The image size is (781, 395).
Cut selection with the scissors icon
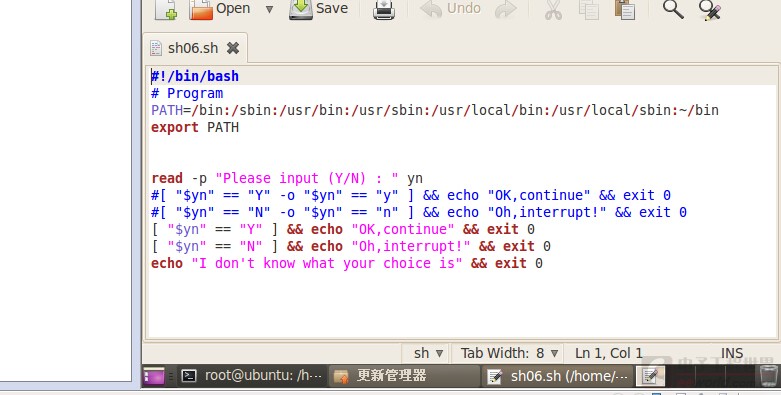pyautogui.click(x=553, y=9)
